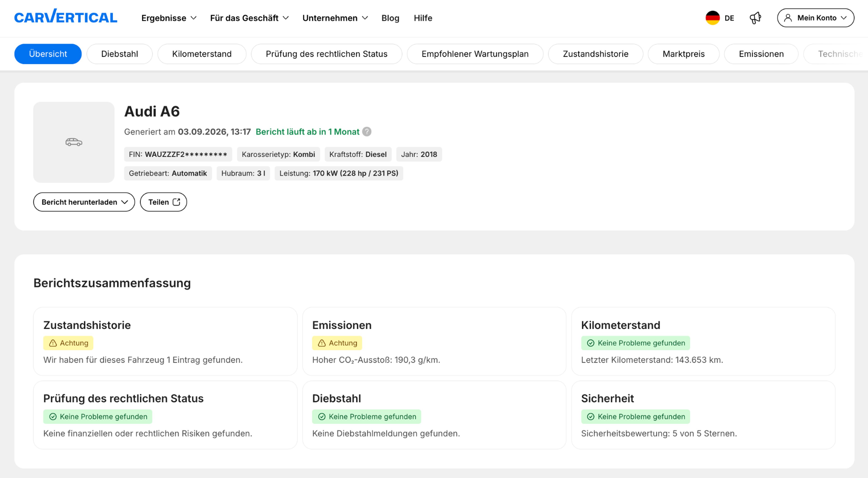
Task: Click 'Bericht läuft ab in 1 Monat' text
Action: point(307,132)
